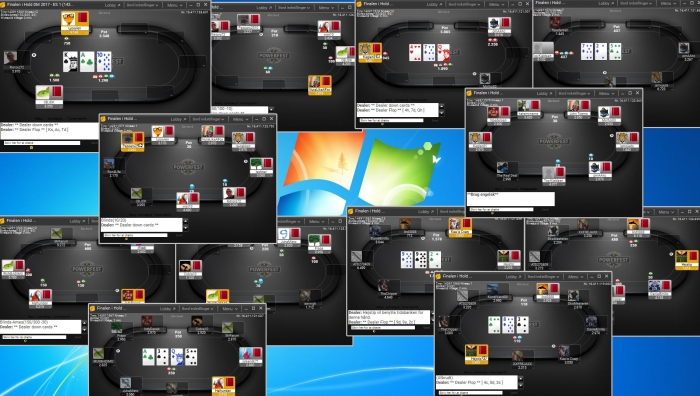Click the chat box showing 'Brug engelsk'

(x=511, y=199)
